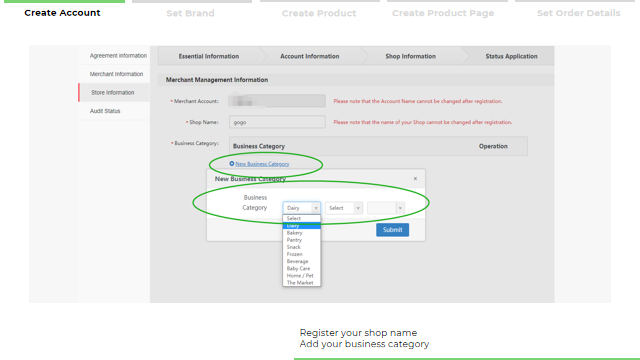The height and width of the screenshot is (360, 640).
Task: Click the Merchant Management Information heading
Action: 217,80
